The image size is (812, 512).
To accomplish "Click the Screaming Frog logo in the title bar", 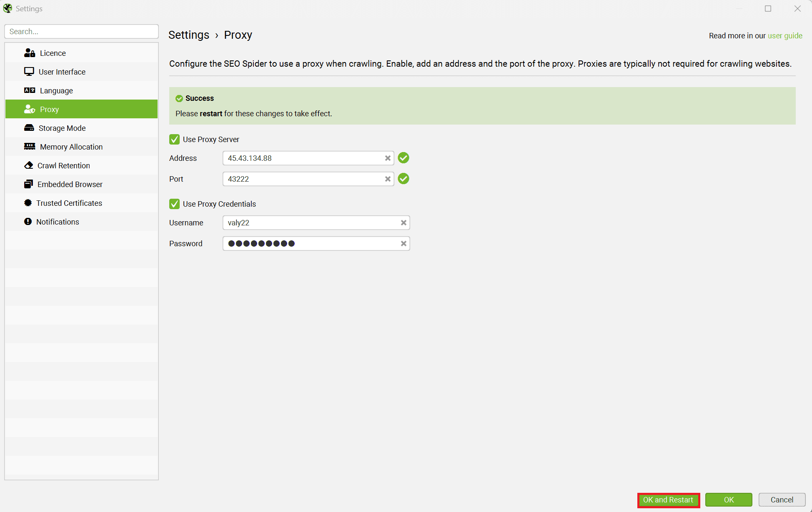I will tap(8, 8).
